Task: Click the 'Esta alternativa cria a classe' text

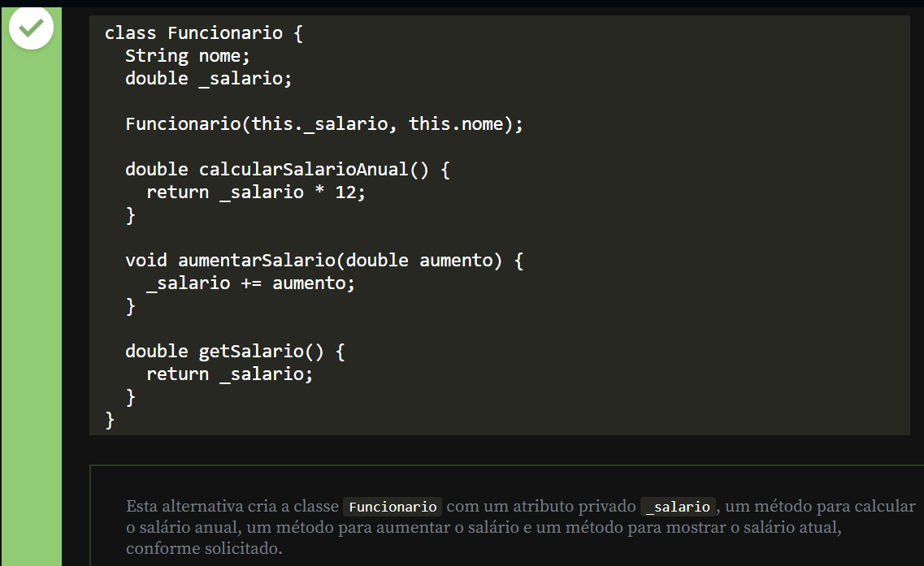Action: (232, 507)
